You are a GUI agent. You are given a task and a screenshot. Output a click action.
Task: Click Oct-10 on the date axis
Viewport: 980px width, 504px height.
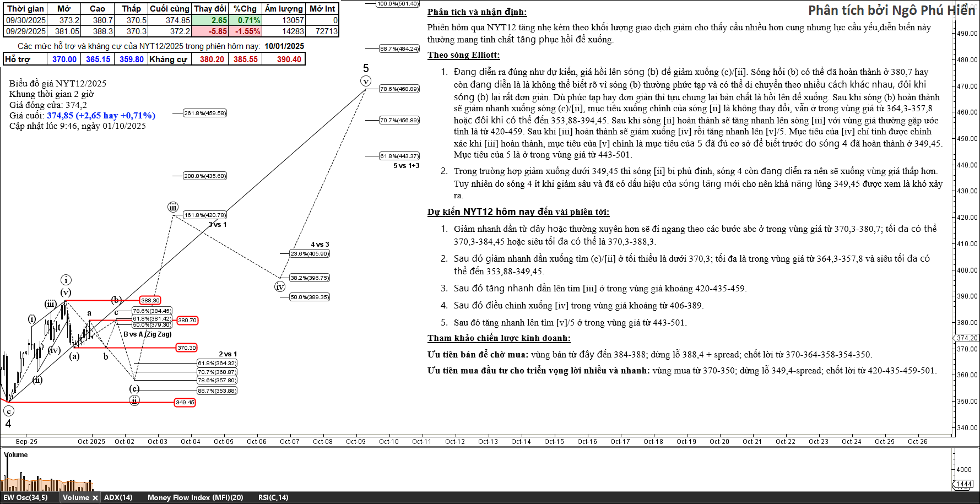[388, 442]
